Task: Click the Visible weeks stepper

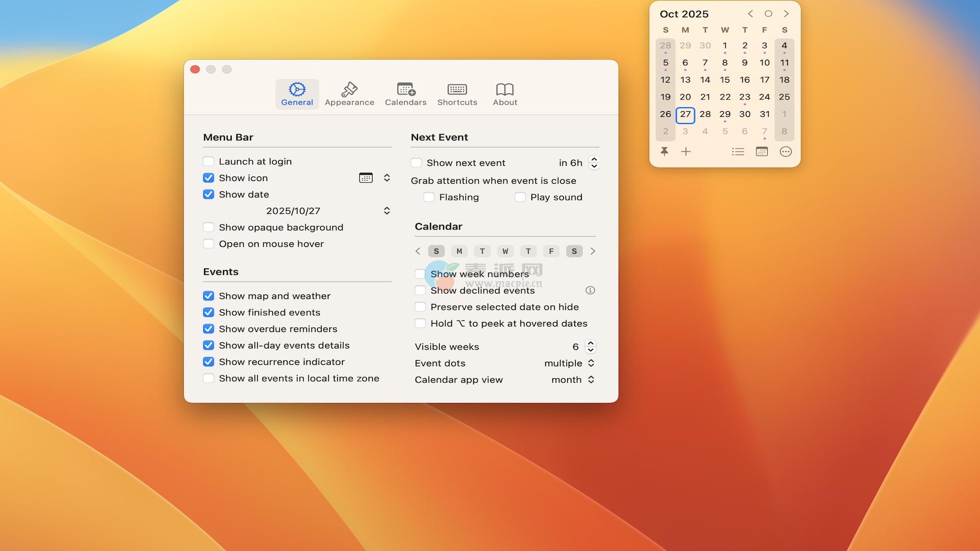Action: pyautogui.click(x=591, y=347)
